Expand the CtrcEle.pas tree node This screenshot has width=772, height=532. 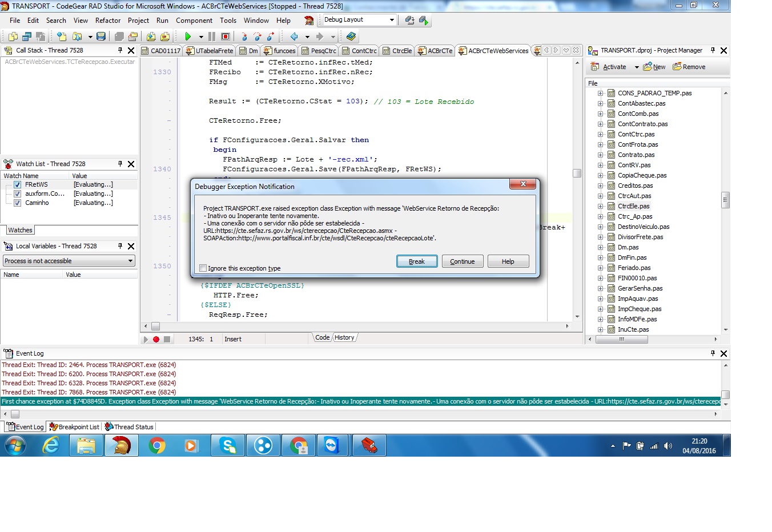pos(600,206)
